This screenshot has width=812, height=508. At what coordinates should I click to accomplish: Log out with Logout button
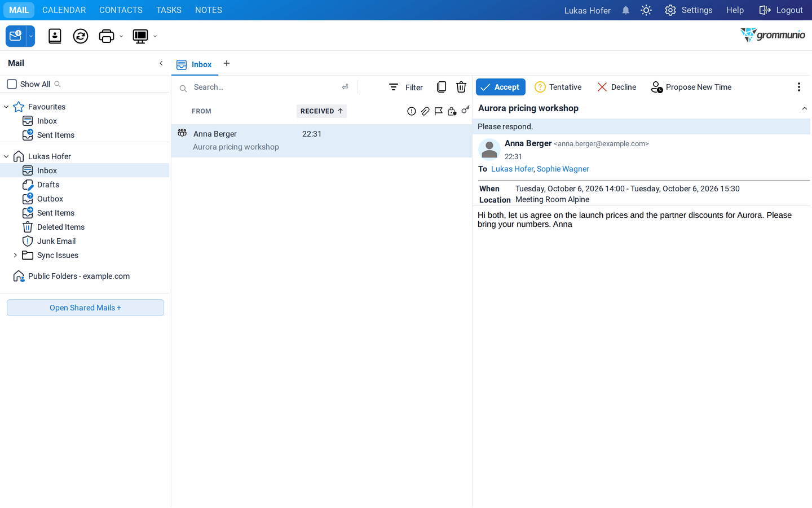[x=781, y=10]
